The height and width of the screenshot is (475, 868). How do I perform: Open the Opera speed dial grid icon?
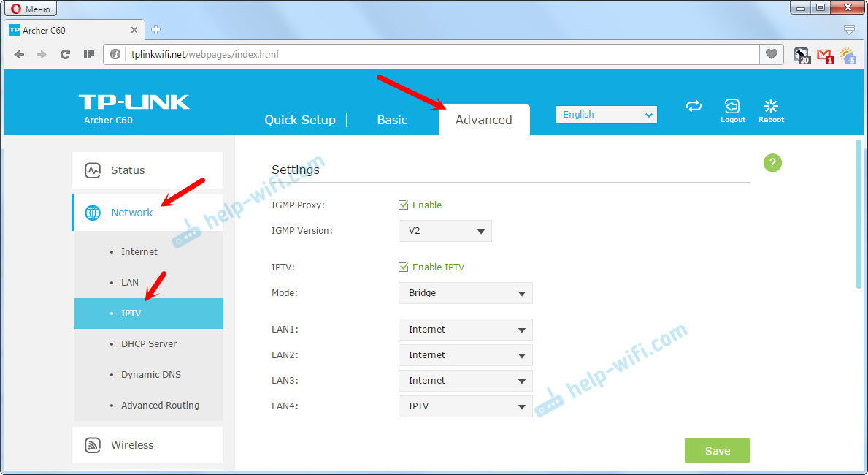pos(88,54)
